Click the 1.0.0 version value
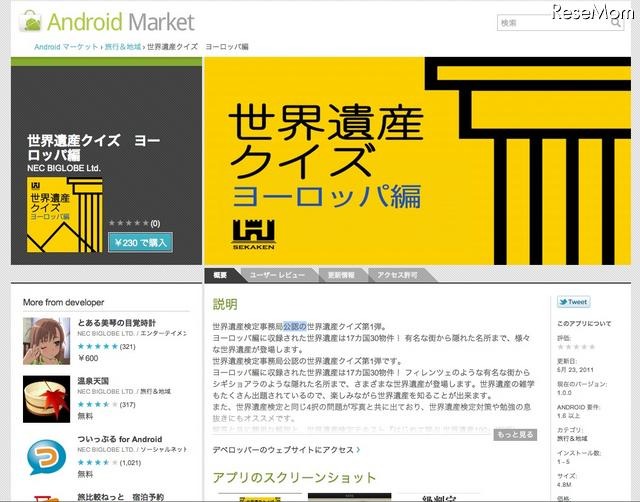640x502 pixels. pyautogui.click(x=564, y=393)
